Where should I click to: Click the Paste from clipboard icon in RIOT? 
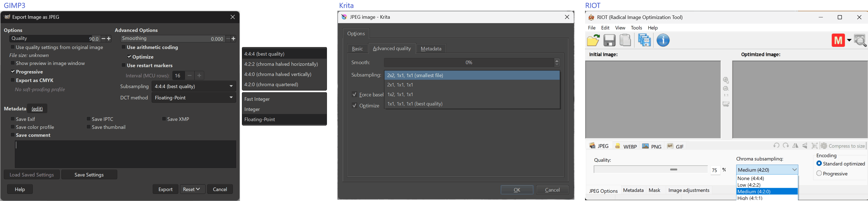point(625,40)
